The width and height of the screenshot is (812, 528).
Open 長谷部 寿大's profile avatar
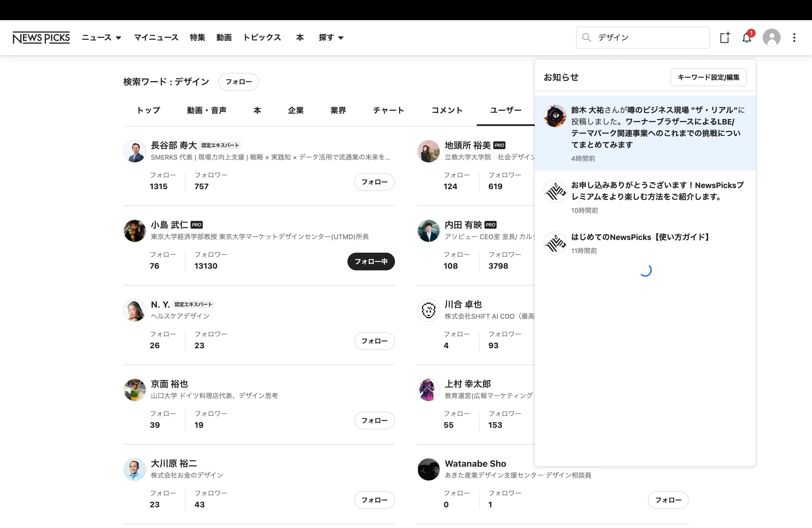pos(135,151)
